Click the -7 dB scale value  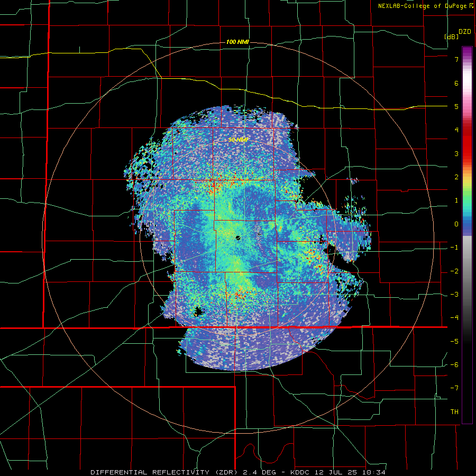point(454,388)
